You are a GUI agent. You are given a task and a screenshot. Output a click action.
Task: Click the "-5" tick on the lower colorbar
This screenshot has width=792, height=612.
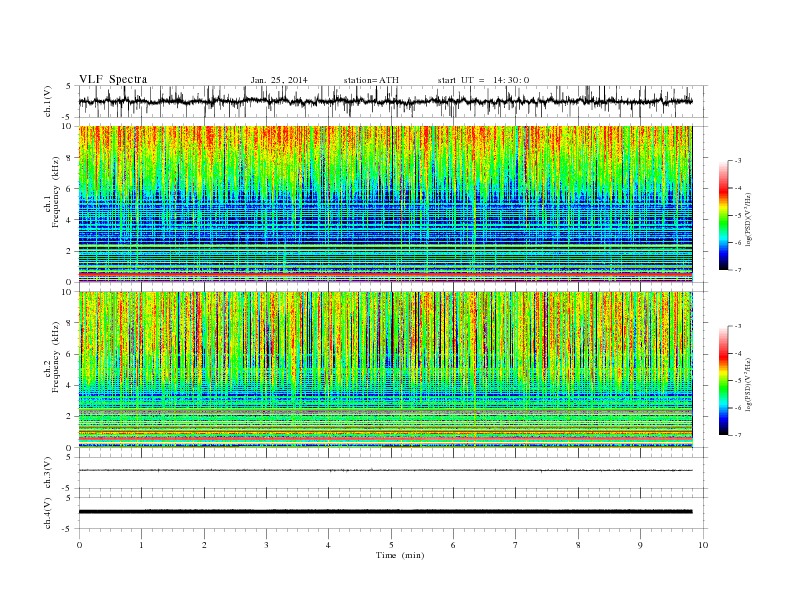click(x=738, y=381)
